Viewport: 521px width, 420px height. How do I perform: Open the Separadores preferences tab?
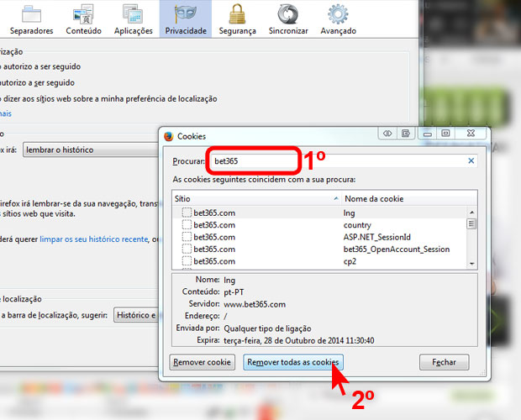pos(31,19)
